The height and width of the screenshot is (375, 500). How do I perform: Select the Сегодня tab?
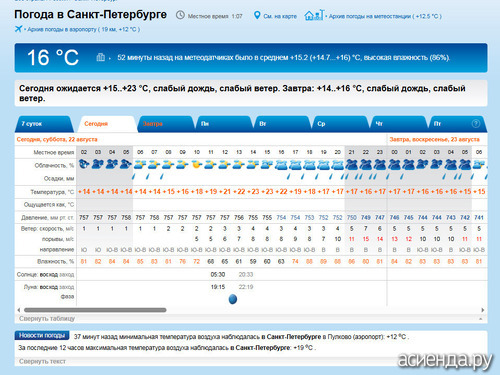tap(107, 124)
